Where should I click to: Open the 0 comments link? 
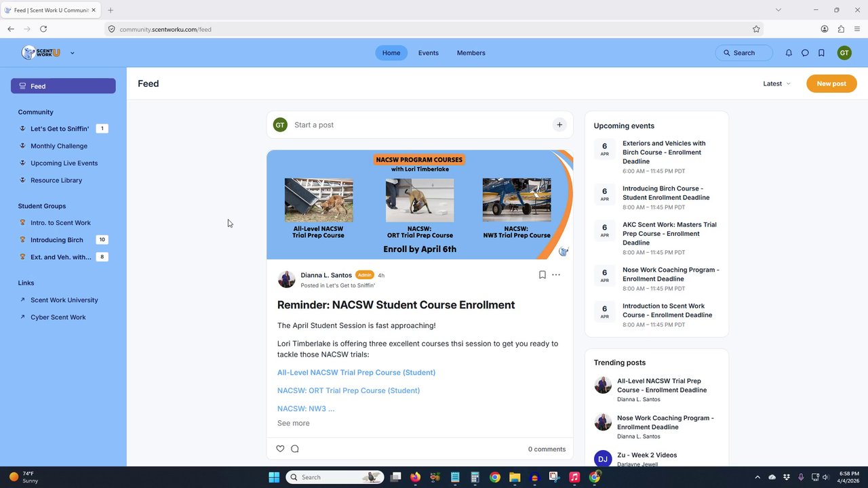[x=547, y=449]
